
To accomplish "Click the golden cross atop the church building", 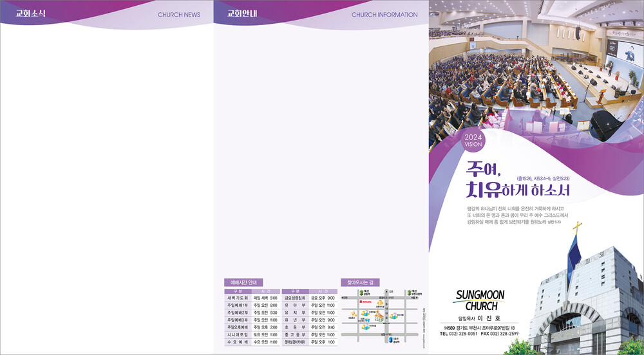I will click(577, 228).
